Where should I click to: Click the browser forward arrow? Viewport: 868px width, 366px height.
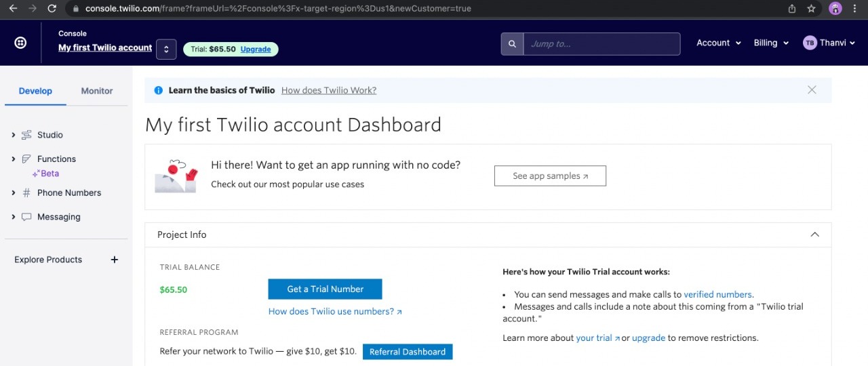tap(32, 9)
